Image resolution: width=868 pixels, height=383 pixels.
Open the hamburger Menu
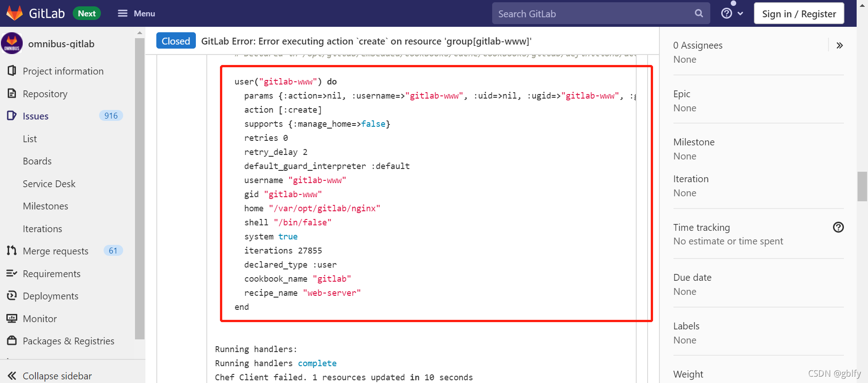(x=136, y=14)
